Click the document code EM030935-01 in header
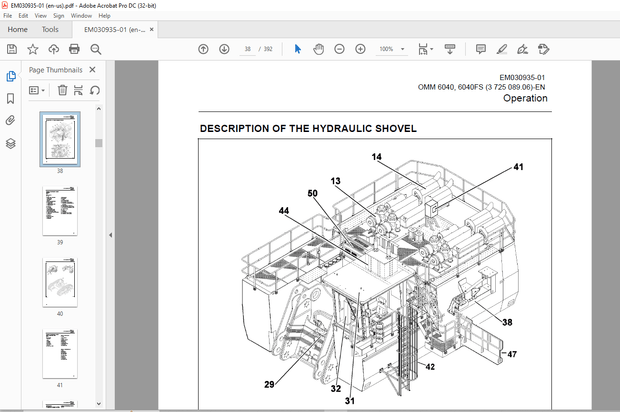The height and width of the screenshot is (412, 620). (x=522, y=77)
